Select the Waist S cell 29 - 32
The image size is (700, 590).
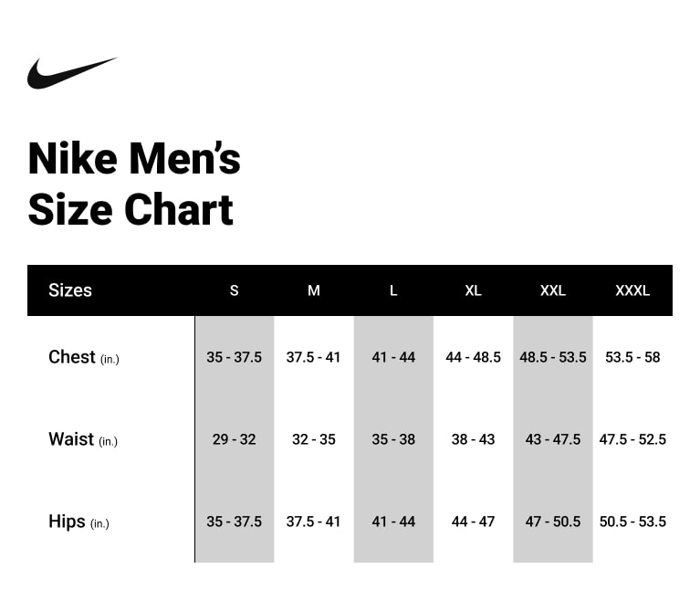(x=234, y=439)
